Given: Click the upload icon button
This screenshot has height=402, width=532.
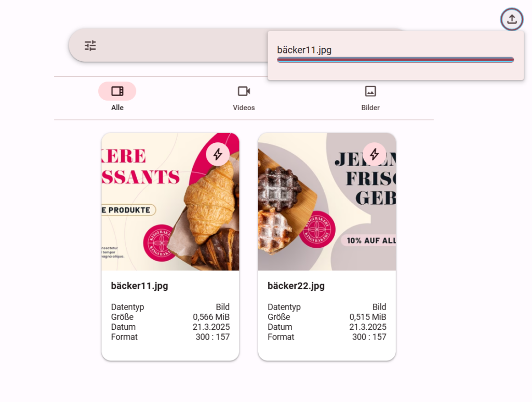Looking at the screenshot, I should [512, 19].
